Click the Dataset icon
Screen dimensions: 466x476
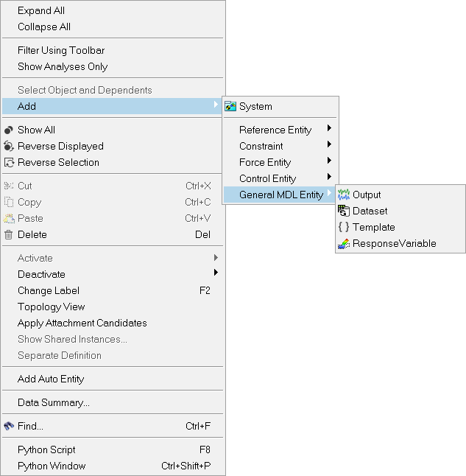344,211
